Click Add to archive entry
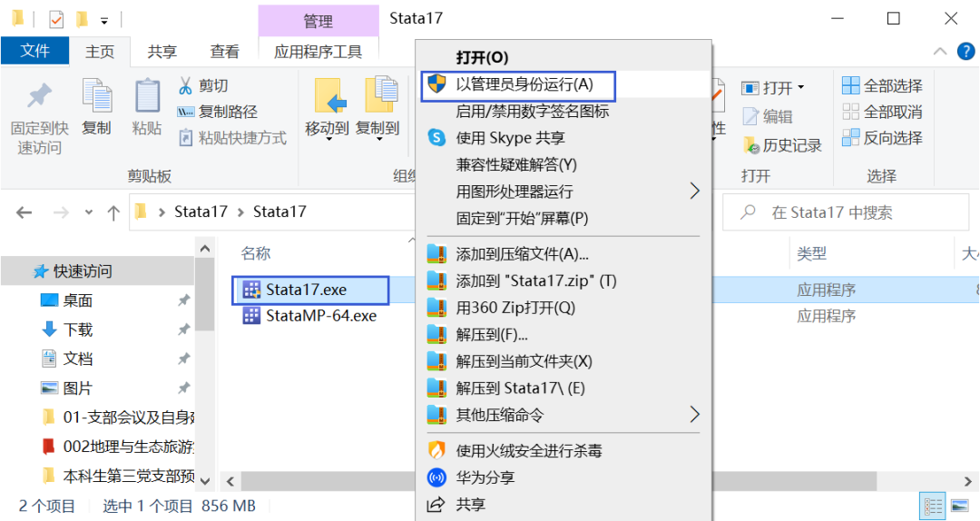Image resolution: width=980 pixels, height=521 pixels. [563, 254]
